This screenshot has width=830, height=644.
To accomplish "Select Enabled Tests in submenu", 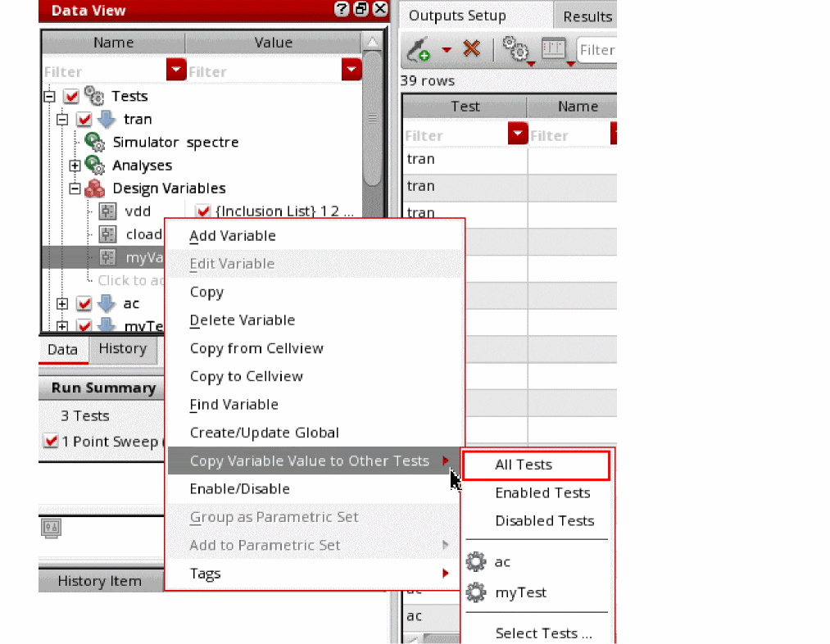I will (536, 492).
